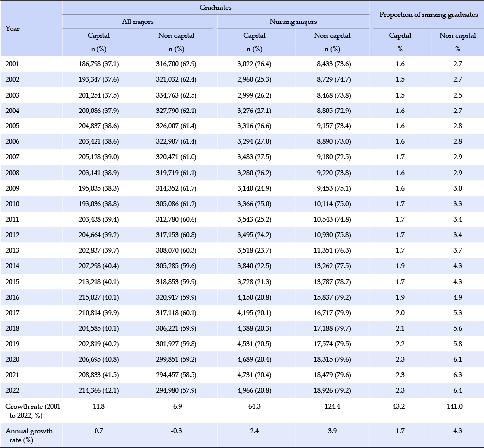Image resolution: width=484 pixels, height=448 pixels.
Task: Select cell 3,022 (26.4)
Action: [x=254, y=64]
